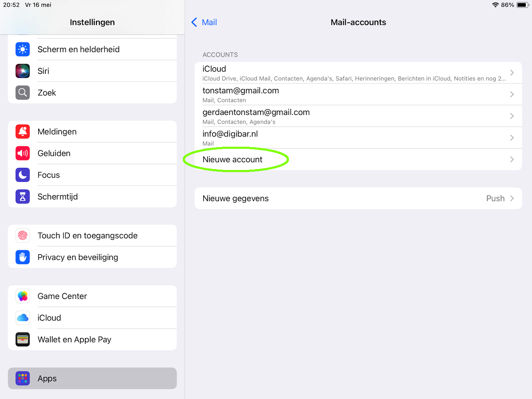Expand info@digibar.nl account chevron
Viewport: 532px width, 399px height.
[512, 138]
